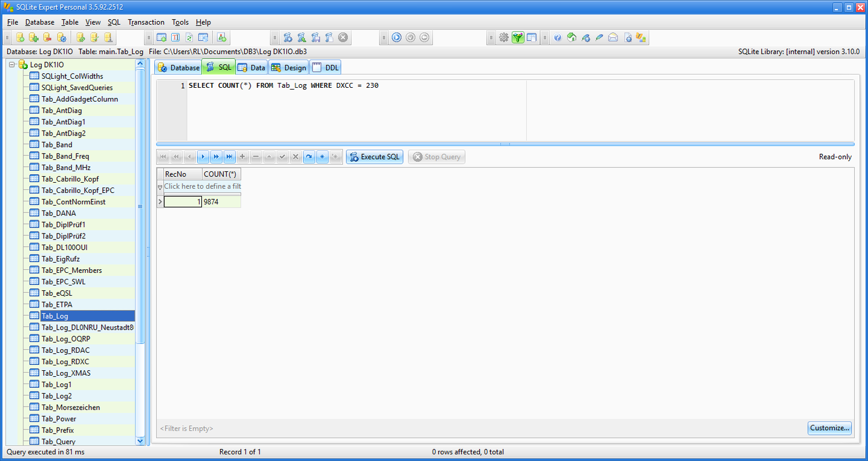The height and width of the screenshot is (461, 868).
Task: Click the remove database icon with red minus
Action: [47, 38]
